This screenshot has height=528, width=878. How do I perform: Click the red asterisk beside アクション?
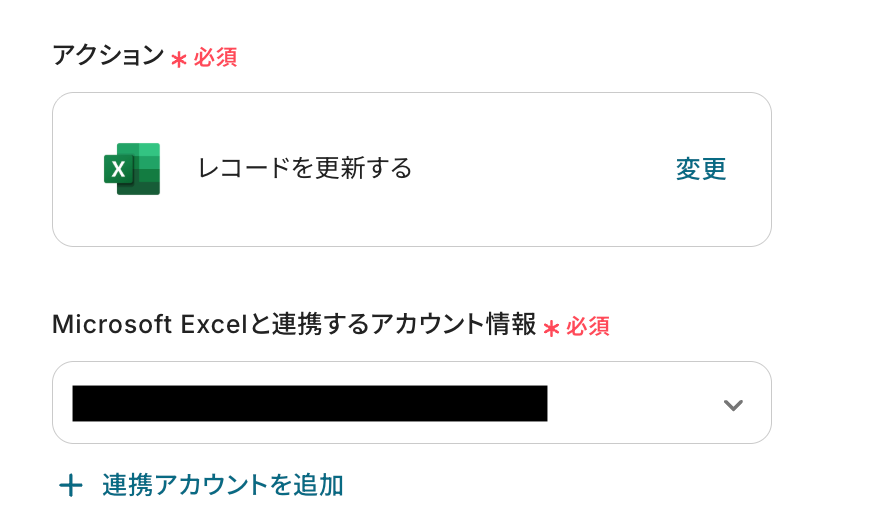click(179, 59)
